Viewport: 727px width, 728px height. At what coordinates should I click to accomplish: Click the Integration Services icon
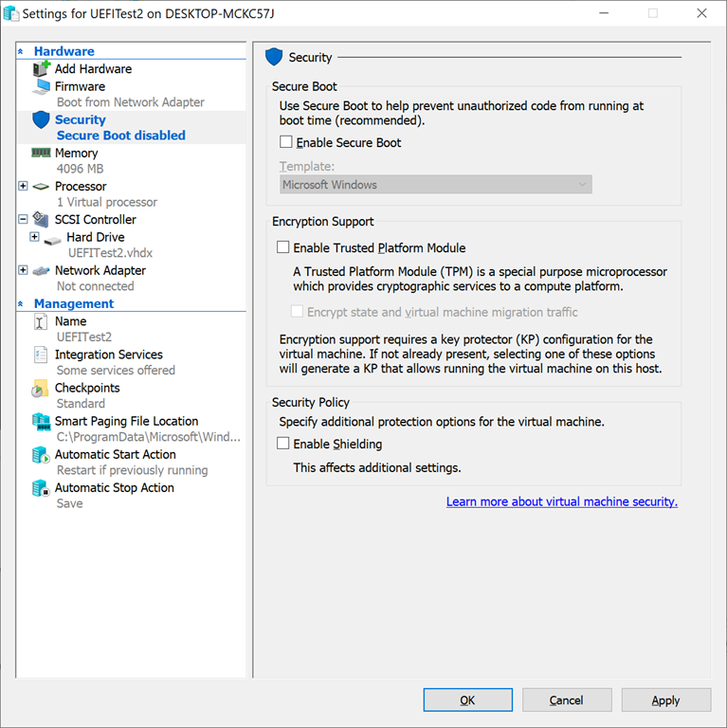click(x=41, y=355)
